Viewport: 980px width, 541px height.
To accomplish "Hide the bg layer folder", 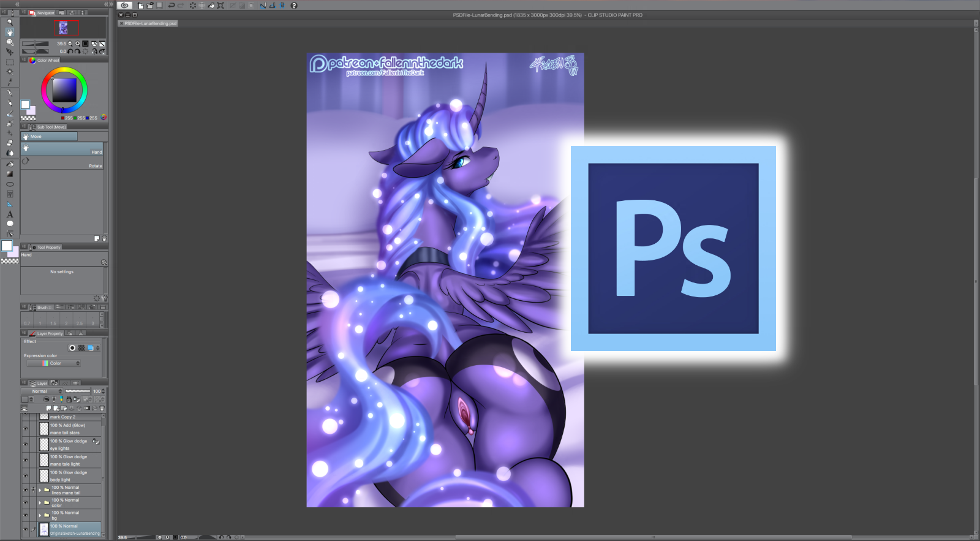I will (x=26, y=515).
